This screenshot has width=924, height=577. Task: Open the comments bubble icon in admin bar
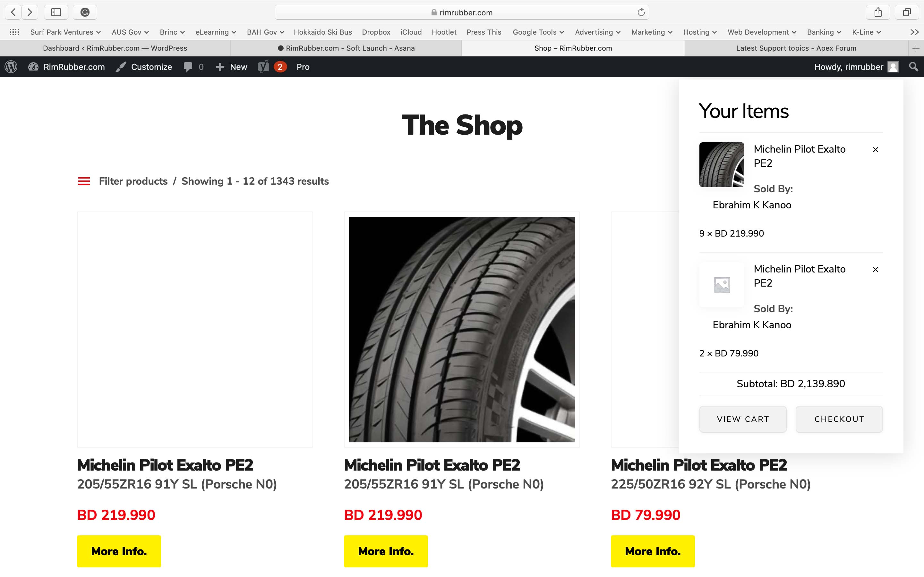193,67
